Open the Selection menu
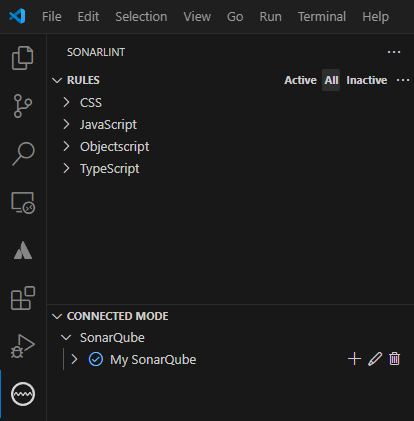The height and width of the screenshot is (421, 414). 141,17
